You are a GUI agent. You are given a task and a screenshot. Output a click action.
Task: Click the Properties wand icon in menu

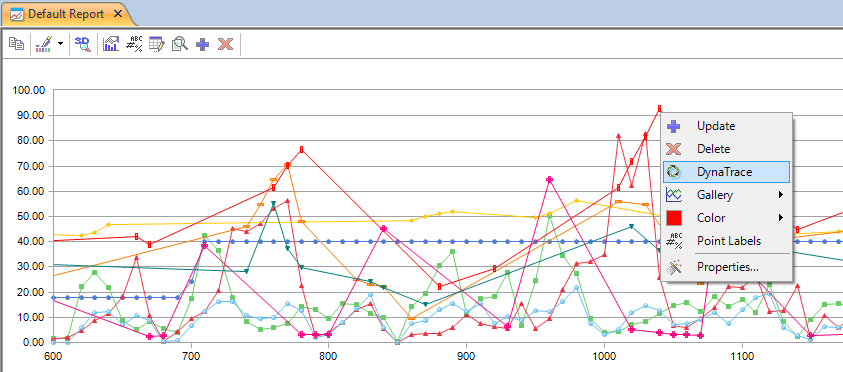click(674, 267)
